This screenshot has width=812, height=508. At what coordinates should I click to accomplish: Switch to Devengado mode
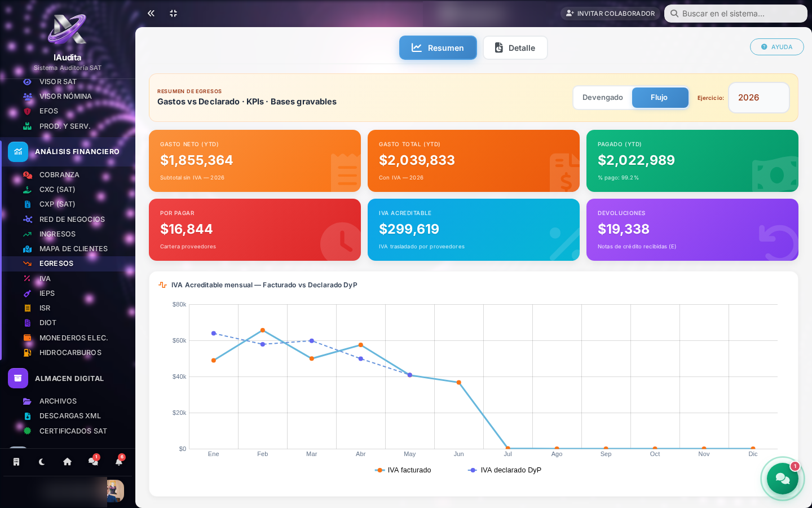click(602, 98)
